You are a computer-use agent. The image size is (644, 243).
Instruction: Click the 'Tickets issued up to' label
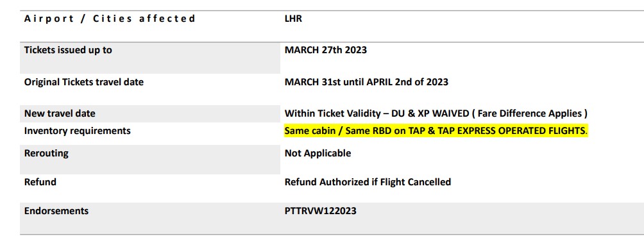[x=68, y=50]
